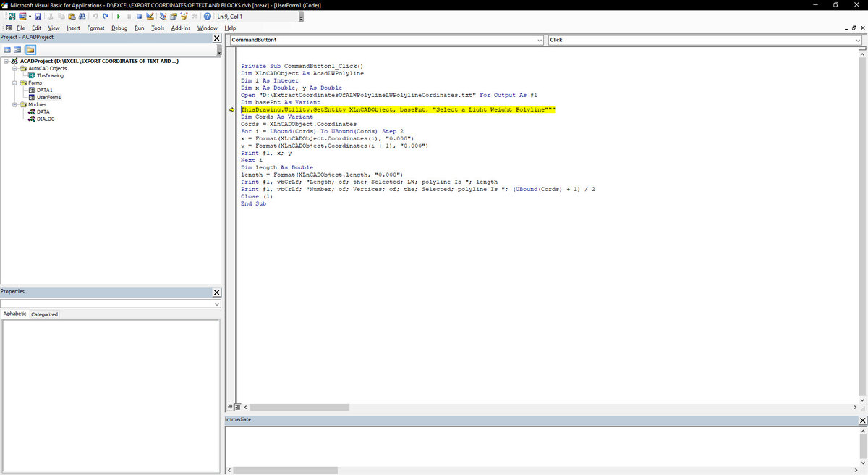Close the Immediate window panel
Image resolution: width=868 pixels, height=475 pixels.
click(861, 420)
